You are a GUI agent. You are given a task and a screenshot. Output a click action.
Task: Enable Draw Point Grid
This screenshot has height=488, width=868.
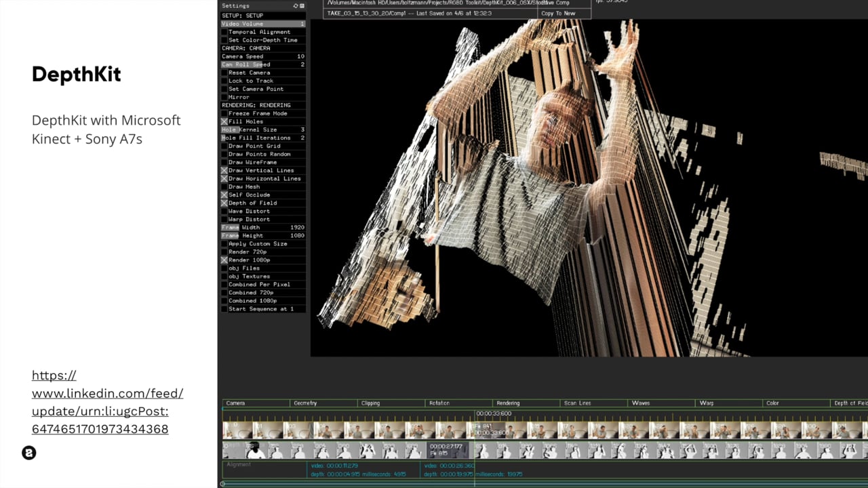click(x=224, y=146)
